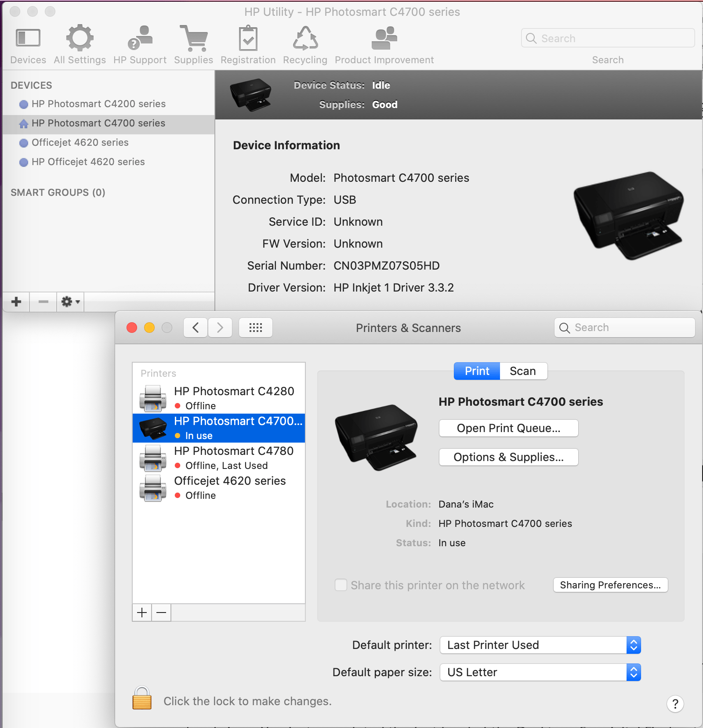
Task: Select the HP Photosmart C4700 printer in use
Action: pos(219,428)
